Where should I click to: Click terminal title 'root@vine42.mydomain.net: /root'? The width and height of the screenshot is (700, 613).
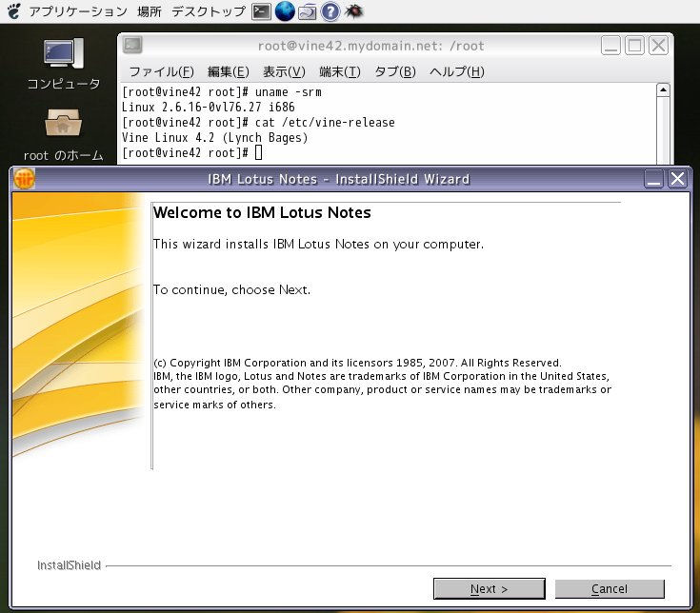pyautogui.click(x=371, y=46)
